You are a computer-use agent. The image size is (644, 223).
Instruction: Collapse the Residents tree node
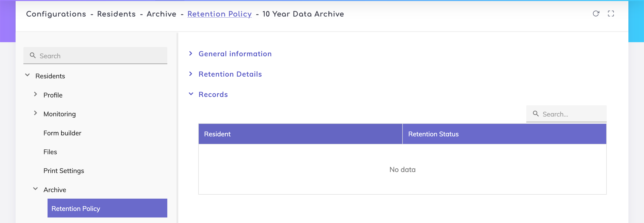pos(27,75)
